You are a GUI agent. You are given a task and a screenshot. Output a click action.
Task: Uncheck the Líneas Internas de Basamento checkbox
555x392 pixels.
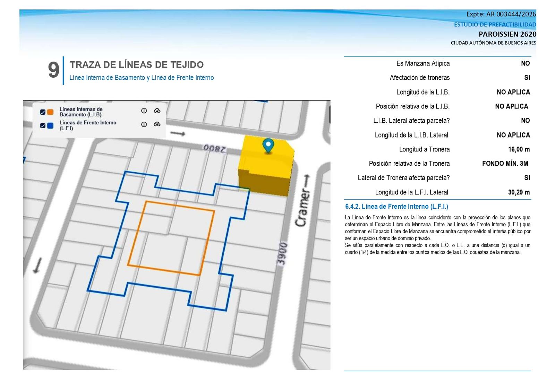coord(43,112)
